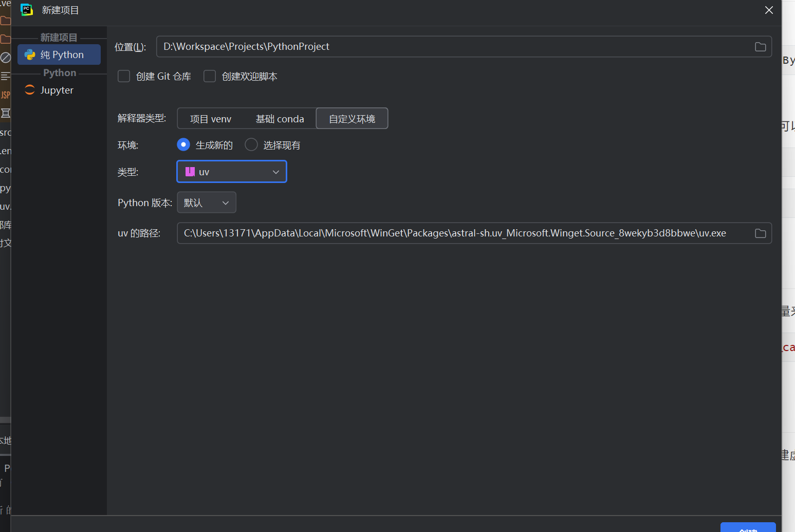Viewport: 795px width, 532px height.
Task: Close the 新建项目 dialog
Action: click(769, 10)
